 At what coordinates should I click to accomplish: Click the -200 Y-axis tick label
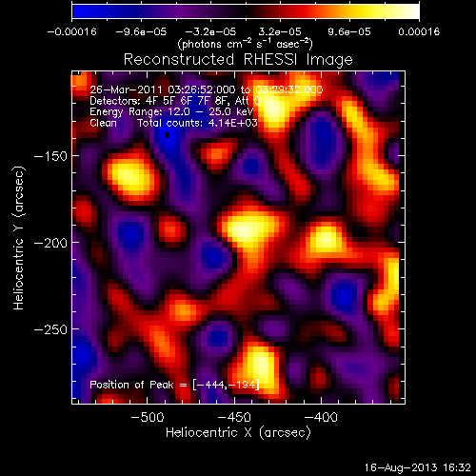click(50, 243)
